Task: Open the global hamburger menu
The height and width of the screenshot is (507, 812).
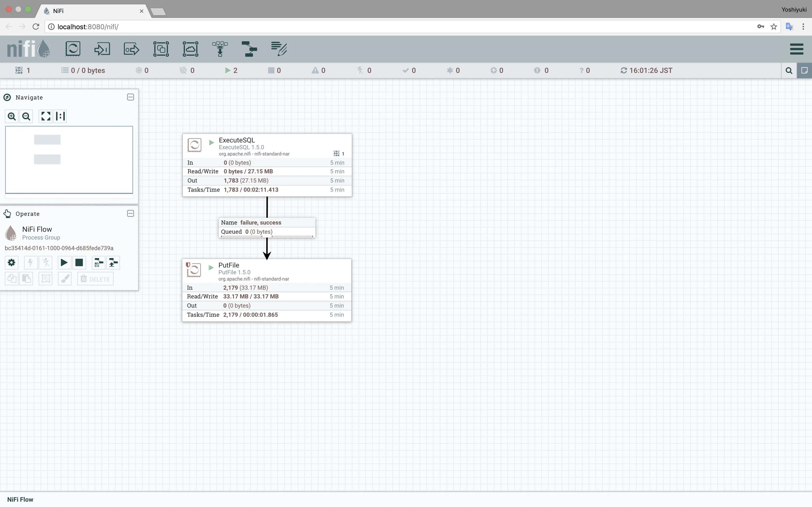Action: point(797,49)
